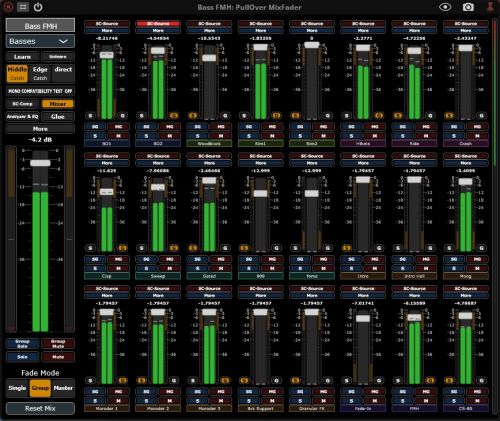The width and height of the screenshot is (500, 421).
Task: Click the main fader handle at -4.2 dB
Action: [40, 163]
